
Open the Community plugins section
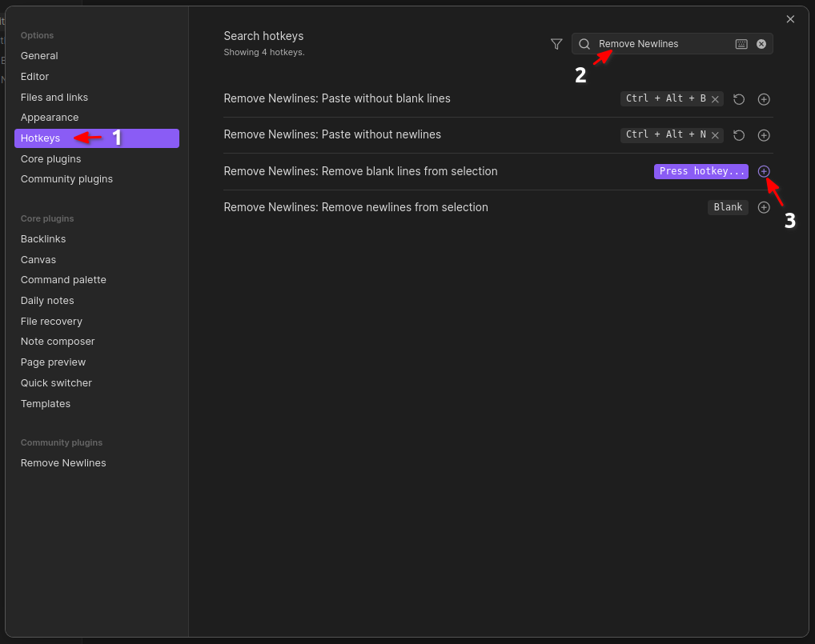[x=66, y=178]
